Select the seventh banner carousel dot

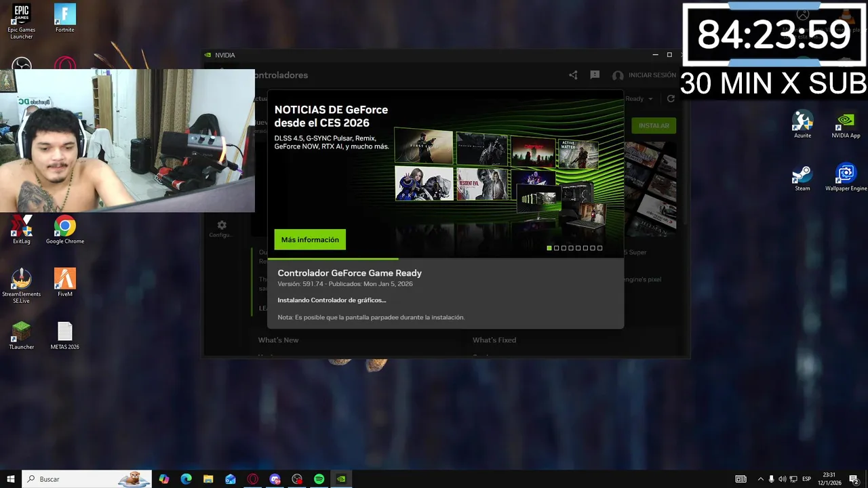(593, 248)
